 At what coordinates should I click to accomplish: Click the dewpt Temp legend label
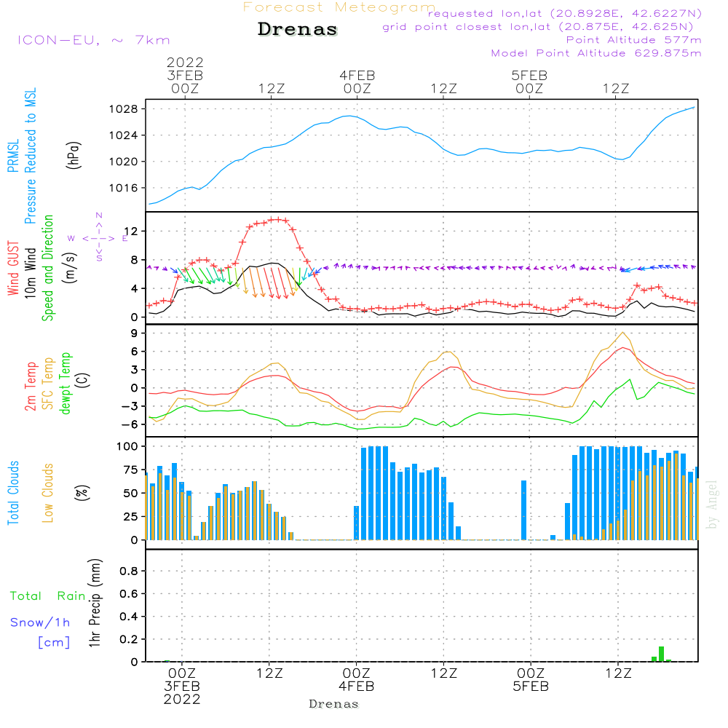click(x=65, y=383)
